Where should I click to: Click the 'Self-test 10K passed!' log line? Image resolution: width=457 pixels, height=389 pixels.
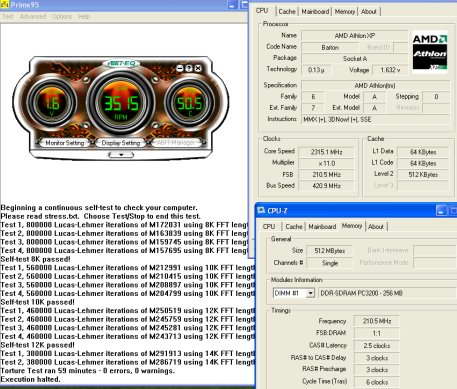38,302
